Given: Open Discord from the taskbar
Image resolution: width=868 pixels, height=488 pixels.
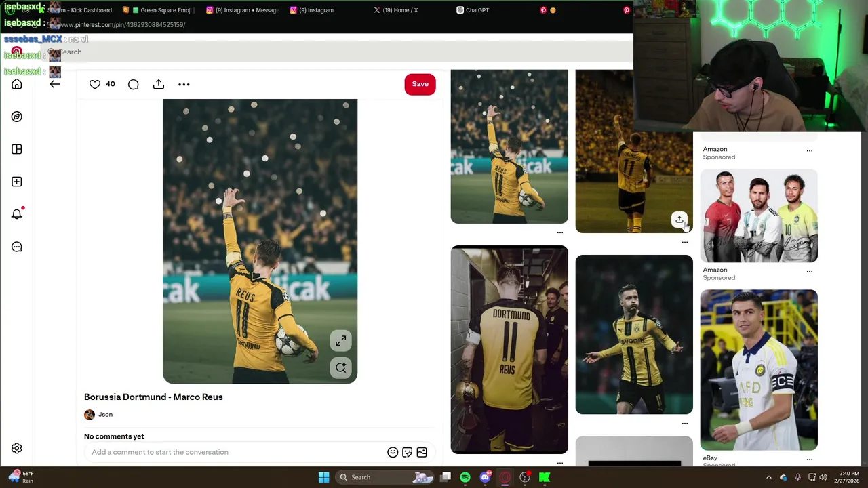Looking at the screenshot, I should [485, 477].
